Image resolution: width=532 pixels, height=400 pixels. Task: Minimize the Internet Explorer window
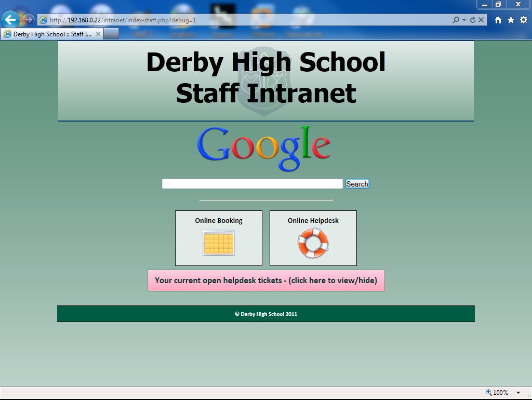click(485, 4)
